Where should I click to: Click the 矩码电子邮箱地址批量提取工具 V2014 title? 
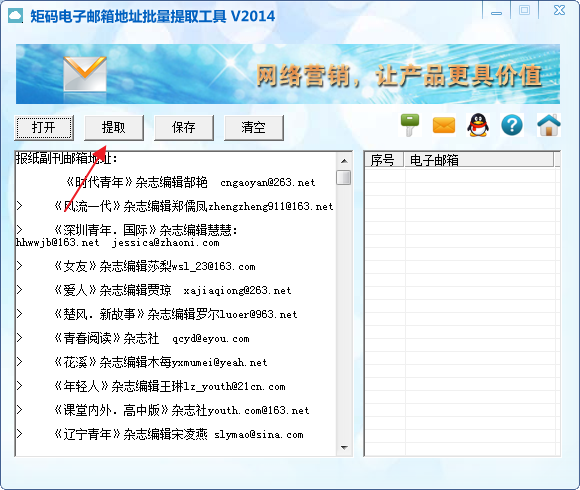tap(153, 16)
